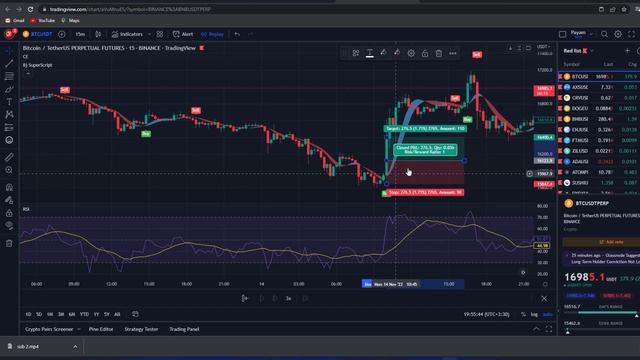Toggle percent scale button
This screenshot has height=360, width=640.
(x=523, y=314)
